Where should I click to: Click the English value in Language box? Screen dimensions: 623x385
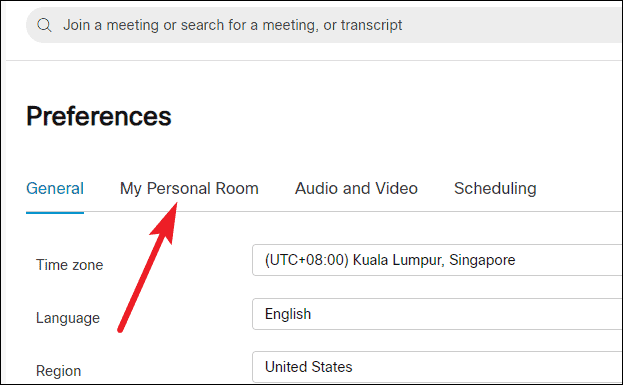[x=288, y=314]
